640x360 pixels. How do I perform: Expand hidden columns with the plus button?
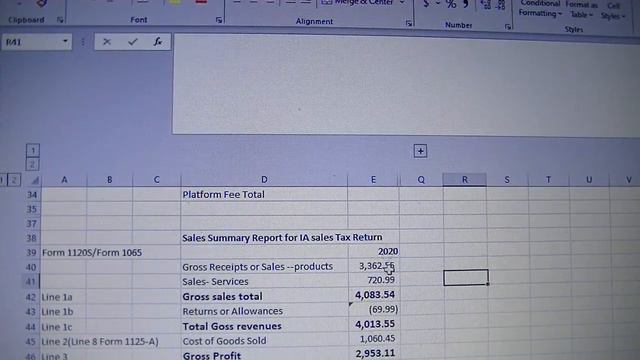click(x=420, y=151)
